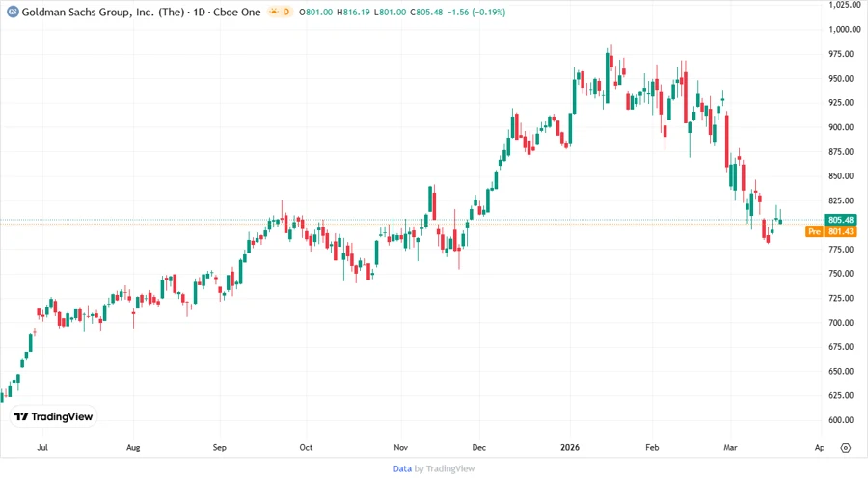Click the H816.19 high value in legend

[353, 13]
